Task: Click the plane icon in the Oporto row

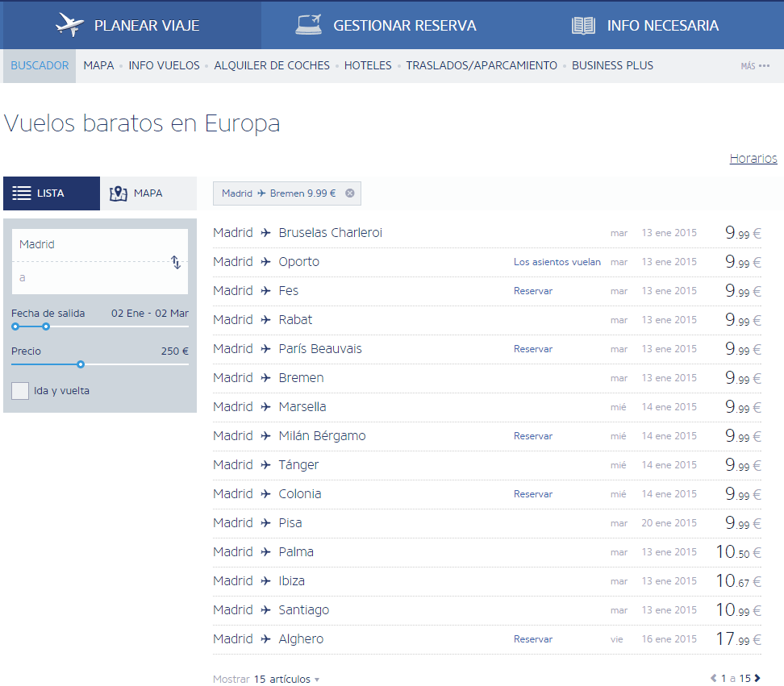Action: pyautogui.click(x=266, y=262)
